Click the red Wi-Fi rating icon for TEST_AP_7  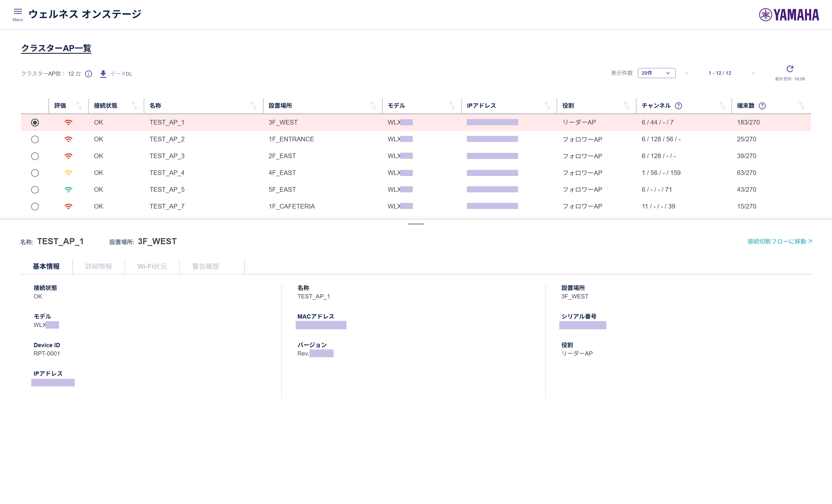(x=68, y=207)
